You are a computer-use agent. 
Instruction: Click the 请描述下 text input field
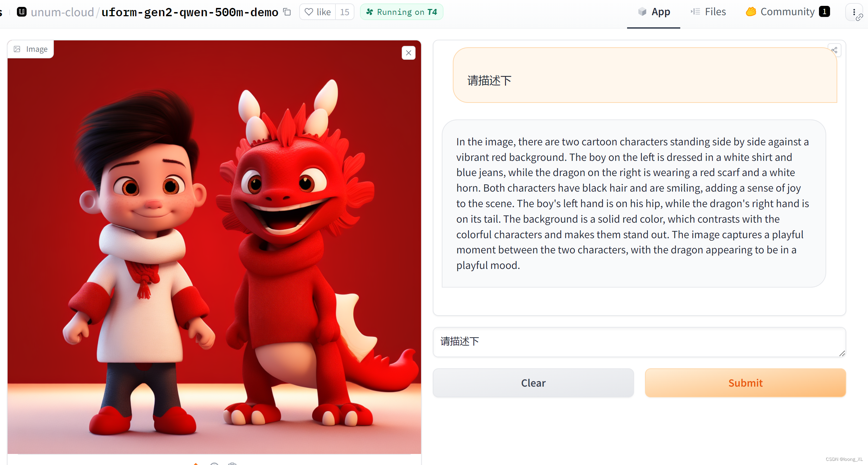pos(639,341)
